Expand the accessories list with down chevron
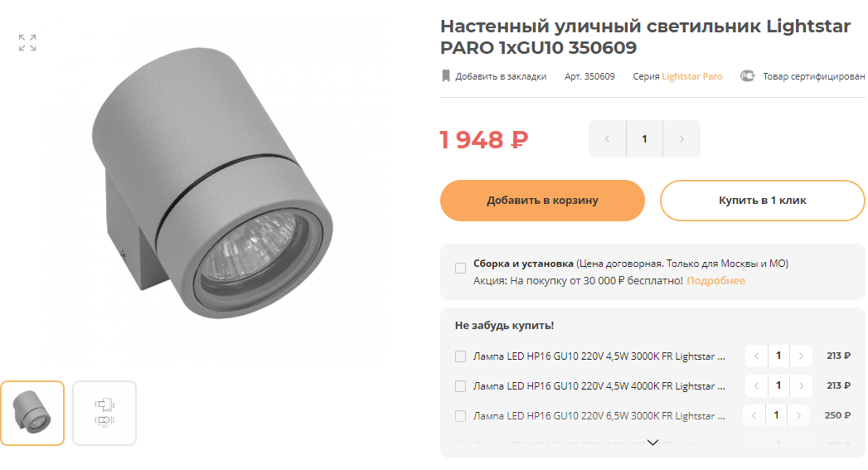 652,443
